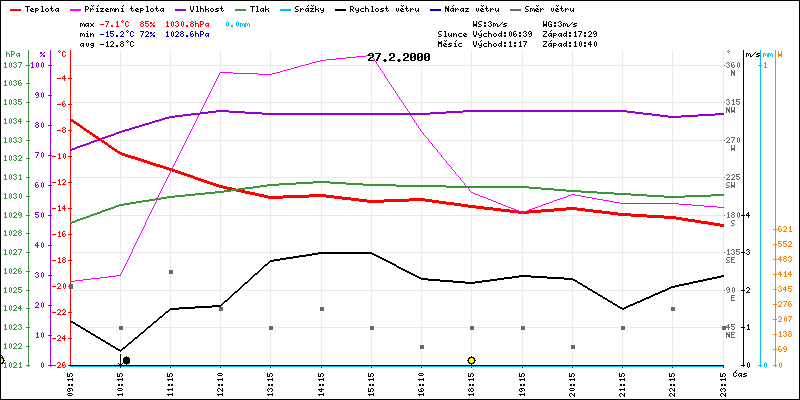Click the yellow sun marker on time axis
Screen dimensions: 800x400
click(471, 360)
